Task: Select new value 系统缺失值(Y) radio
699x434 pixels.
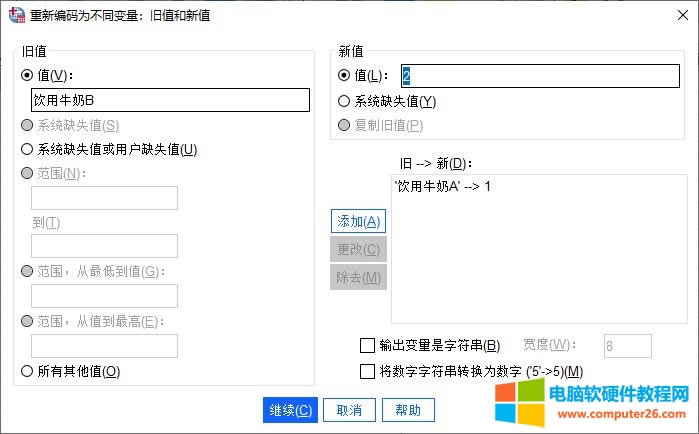Action: click(x=345, y=101)
